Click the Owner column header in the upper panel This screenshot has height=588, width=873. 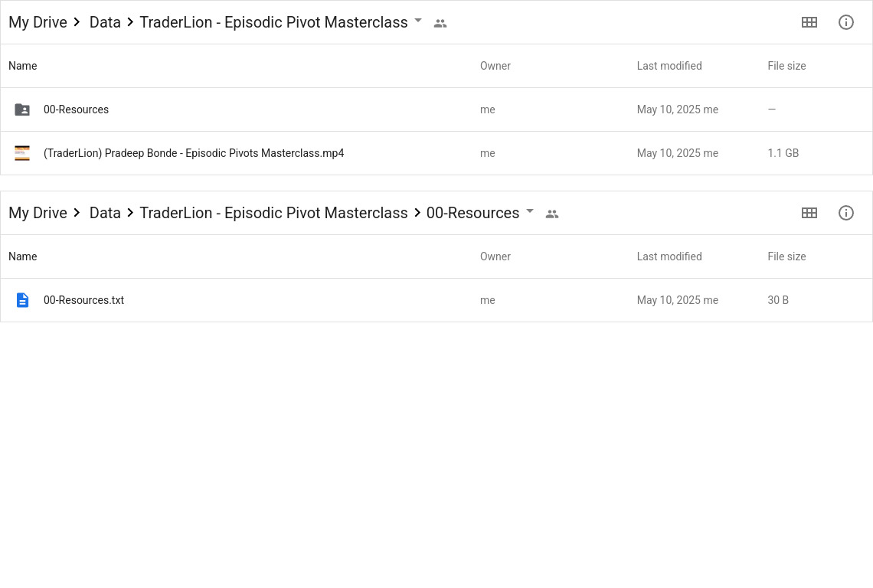pos(495,66)
